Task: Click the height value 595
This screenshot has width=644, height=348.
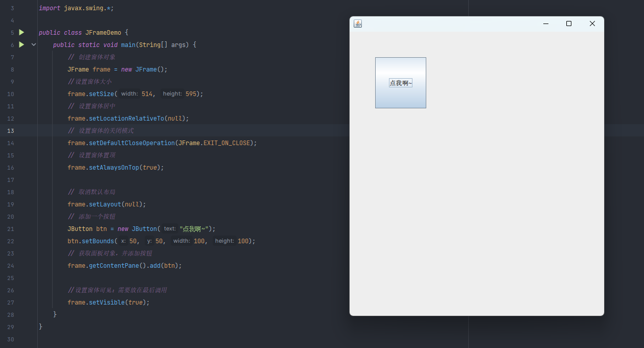Action: click(x=191, y=94)
